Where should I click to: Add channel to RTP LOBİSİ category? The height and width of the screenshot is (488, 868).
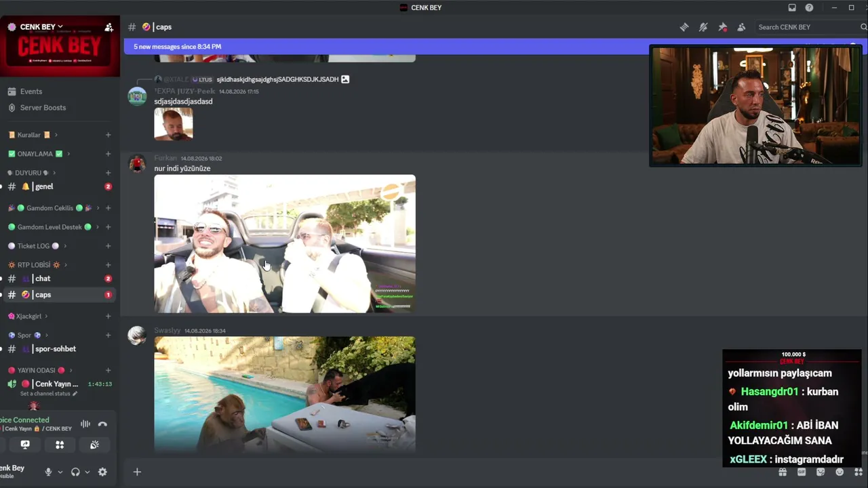(x=108, y=265)
